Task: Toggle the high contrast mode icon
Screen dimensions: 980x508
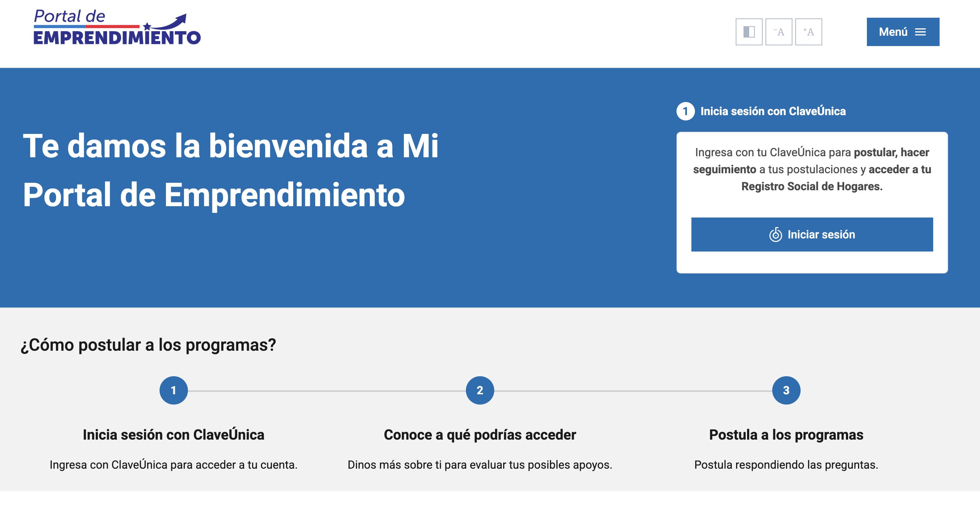Action: tap(749, 32)
